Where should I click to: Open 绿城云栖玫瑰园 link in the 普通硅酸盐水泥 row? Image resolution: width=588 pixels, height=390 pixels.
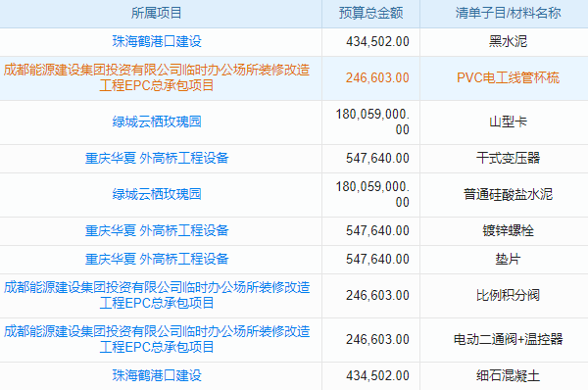(157, 194)
